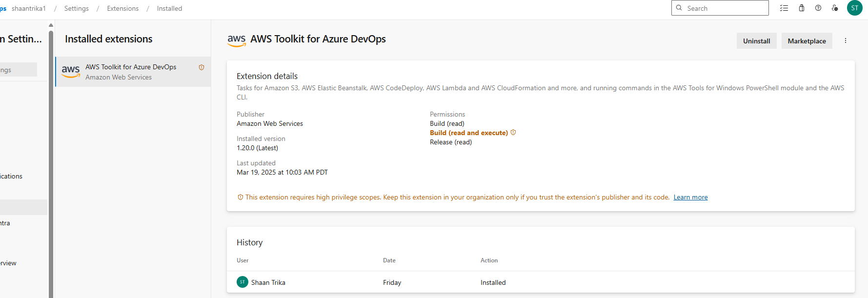Click the Date column header in History
Viewport: 868px width, 298px height.
(389, 260)
